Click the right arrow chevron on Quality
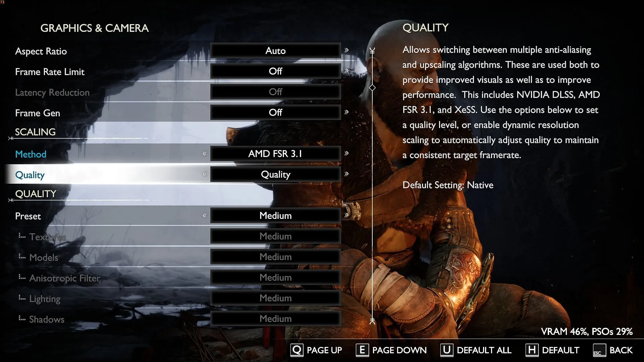644x362 pixels. point(347,174)
